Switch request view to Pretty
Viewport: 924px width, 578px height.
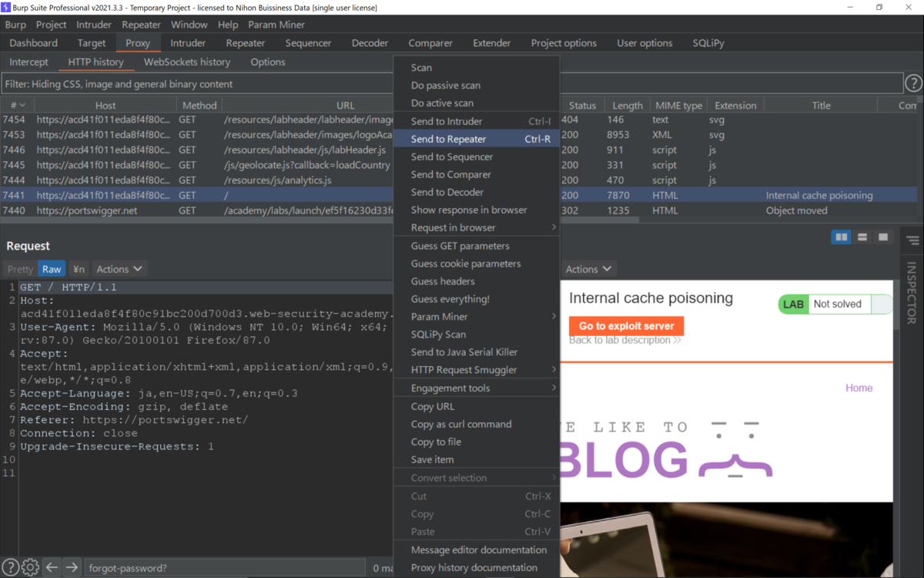coord(21,269)
